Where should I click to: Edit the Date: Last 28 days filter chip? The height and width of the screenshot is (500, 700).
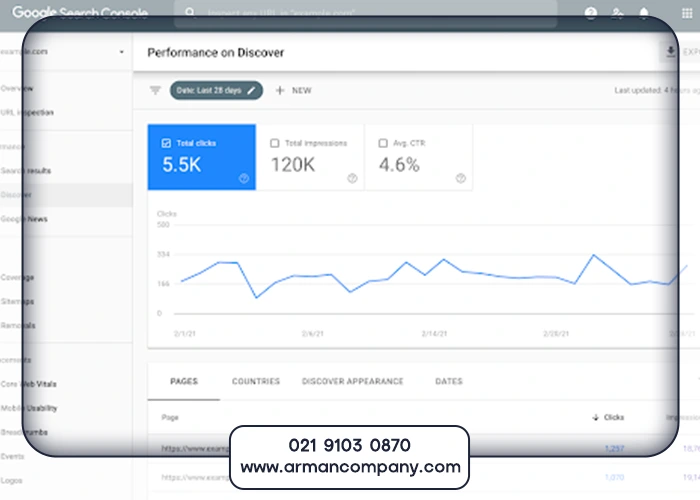(x=216, y=90)
